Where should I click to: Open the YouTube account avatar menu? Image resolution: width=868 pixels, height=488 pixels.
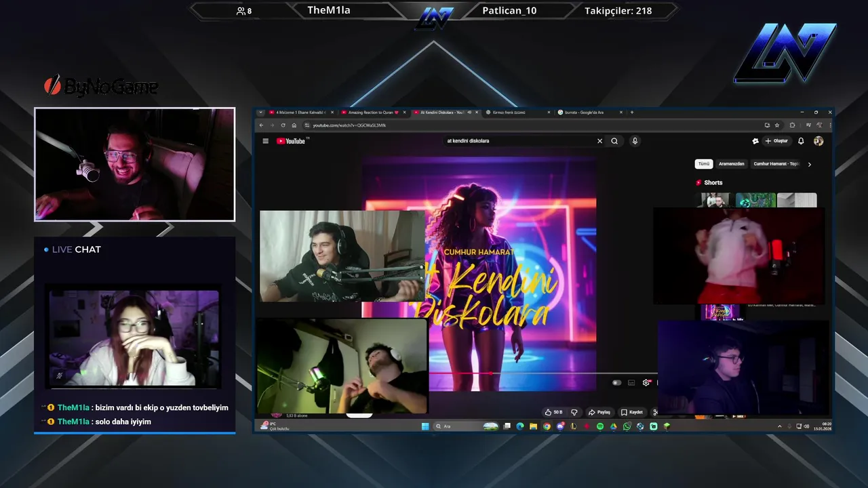(818, 141)
